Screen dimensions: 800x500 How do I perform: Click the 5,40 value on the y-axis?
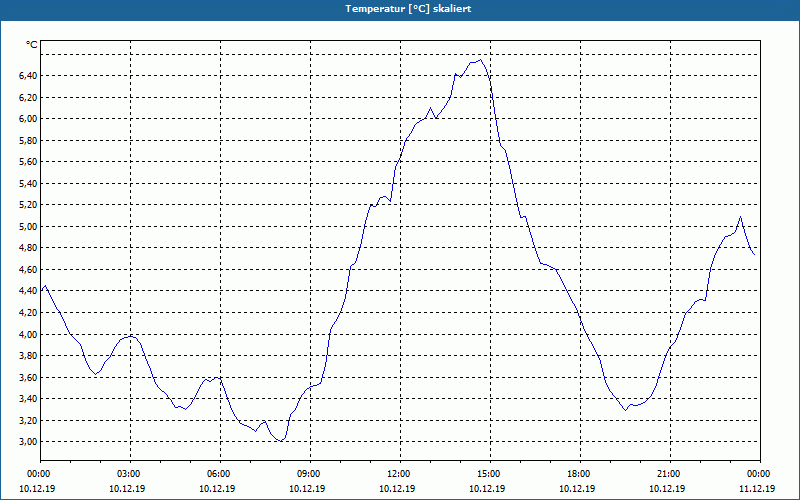pyautogui.click(x=29, y=184)
